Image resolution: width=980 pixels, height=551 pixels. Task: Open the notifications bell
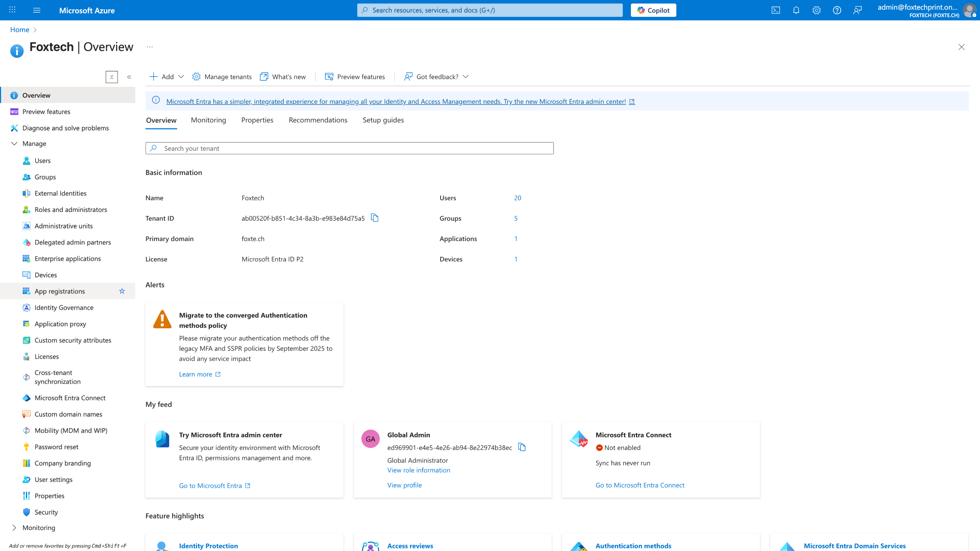point(796,10)
